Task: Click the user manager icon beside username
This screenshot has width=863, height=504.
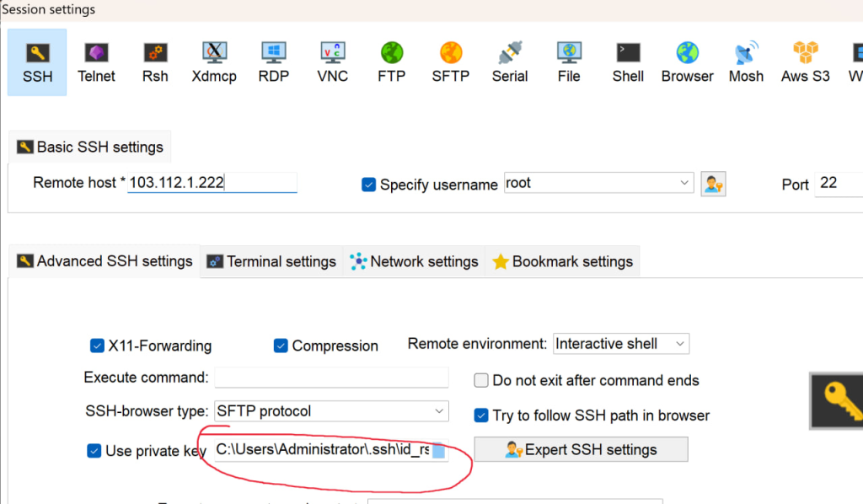Action: tap(713, 184)
